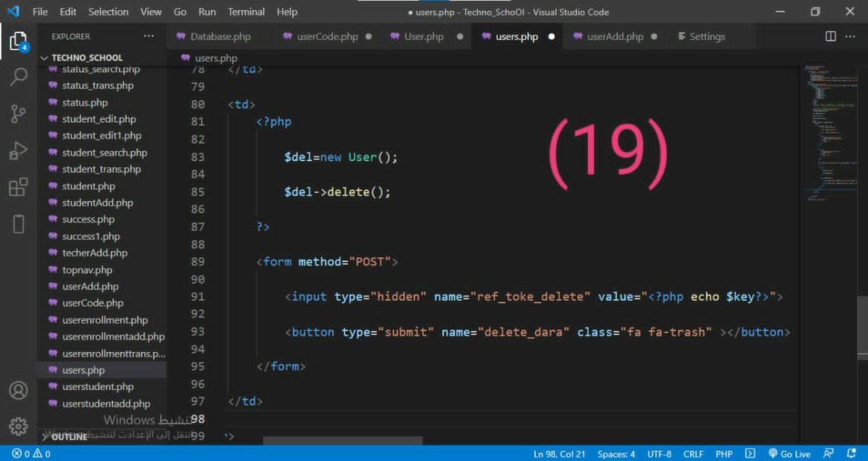Open topnav.php in explorer

click(x=87, y=270)
